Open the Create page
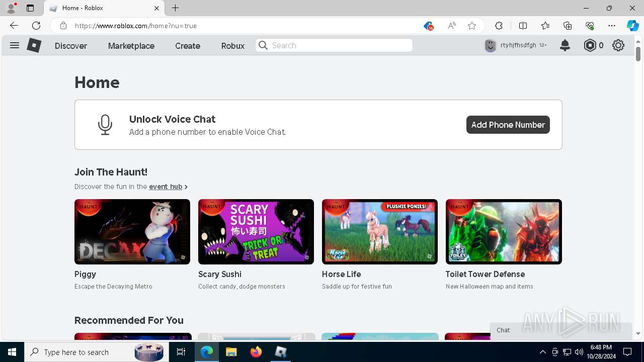 pos(188,46)
